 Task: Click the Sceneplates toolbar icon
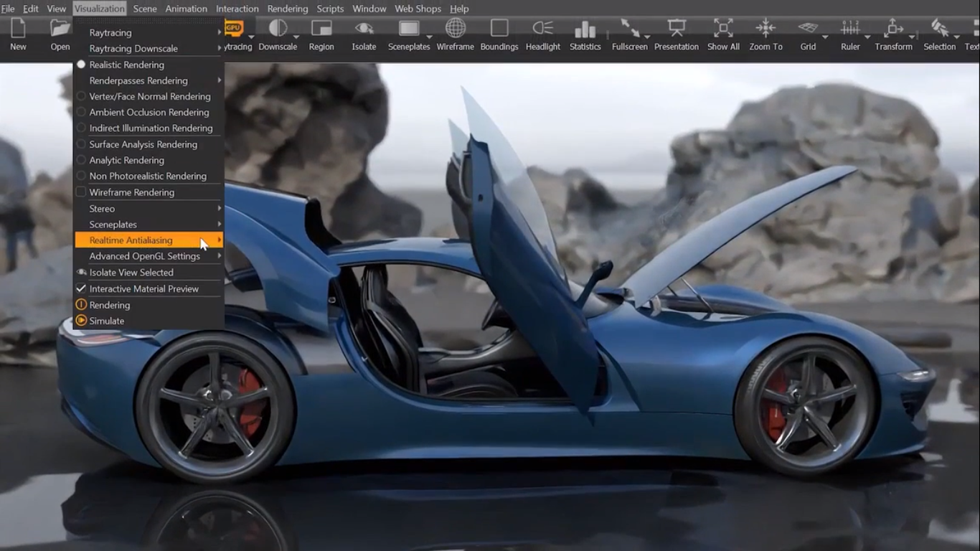click(409, 29)
